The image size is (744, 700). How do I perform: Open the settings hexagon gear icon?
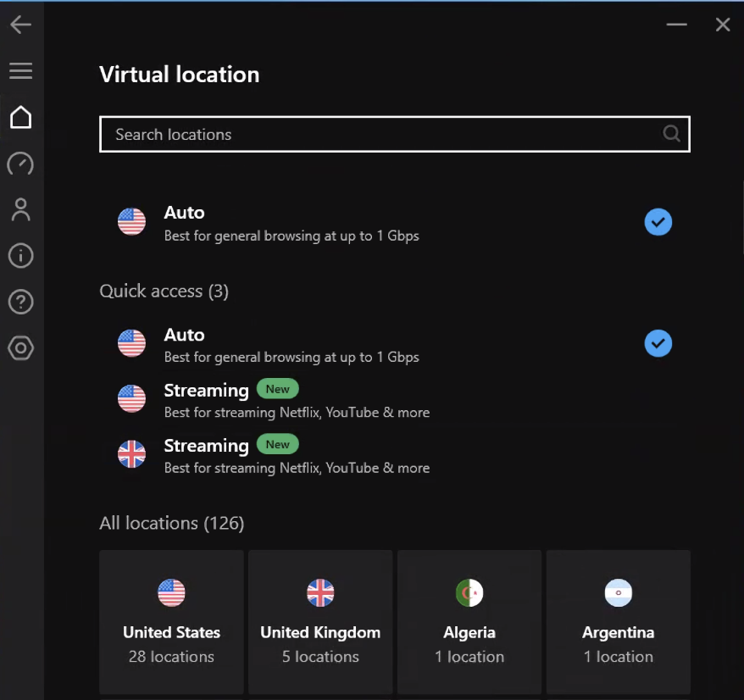tap(21, 348)
